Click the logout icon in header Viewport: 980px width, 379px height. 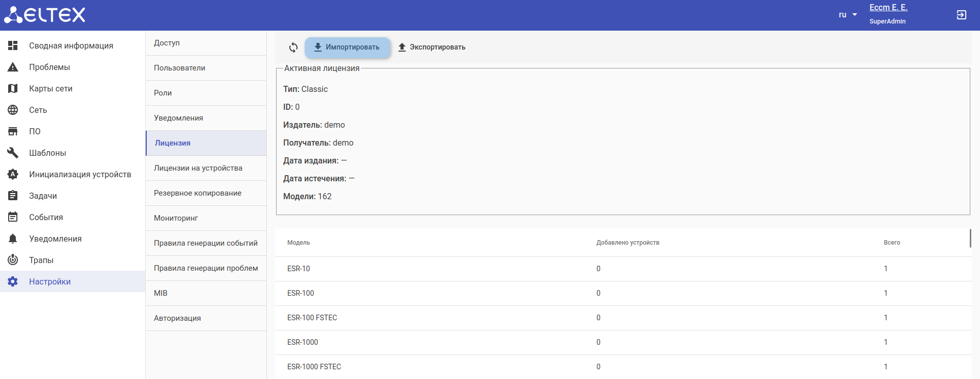961,15
